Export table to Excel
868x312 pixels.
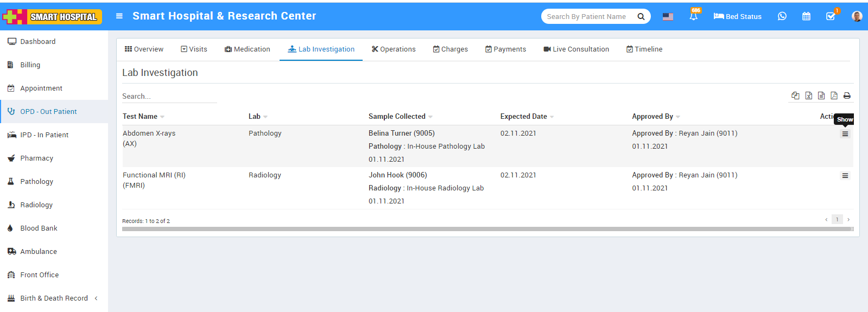[x=808, y=95]
